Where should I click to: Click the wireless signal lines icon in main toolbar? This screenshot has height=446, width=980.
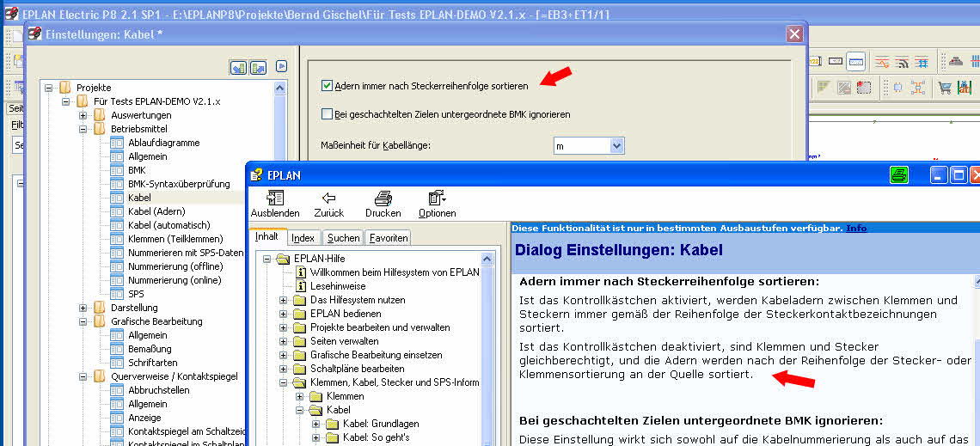[x=901, y=62]
